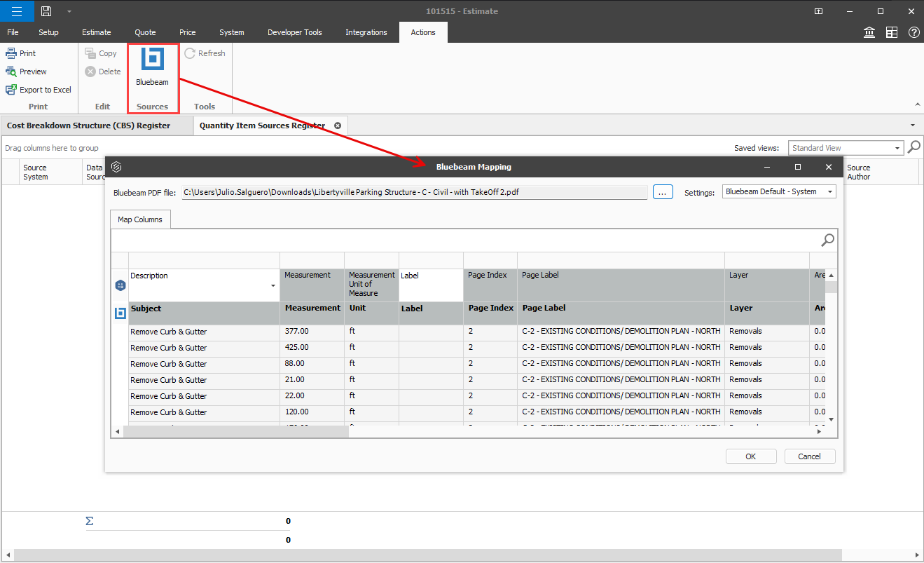Select the Cost Breakdown Structure (CBS) Register tab

pos(89,126)
